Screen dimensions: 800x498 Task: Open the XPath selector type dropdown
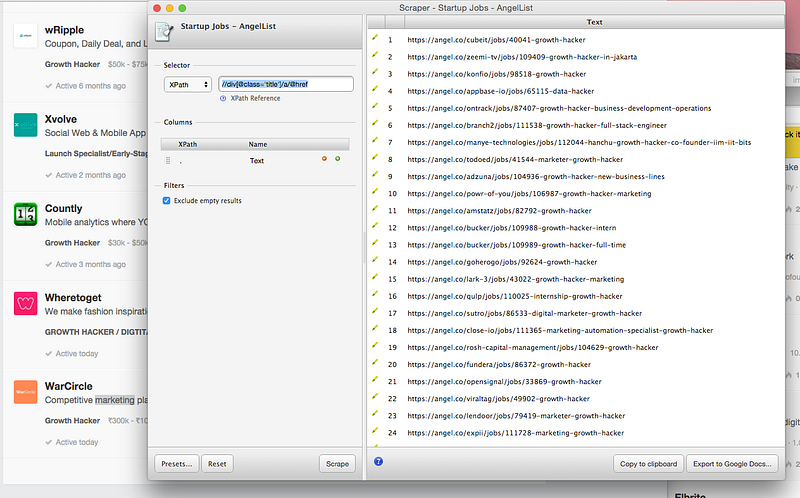click(x=188, y=85)
